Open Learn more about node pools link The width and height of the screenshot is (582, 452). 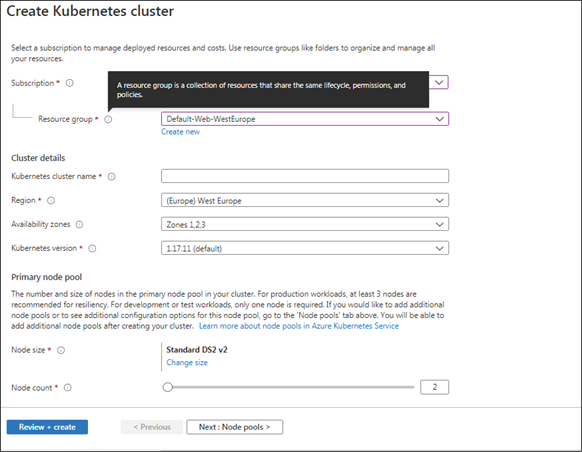tap(299, 326)
